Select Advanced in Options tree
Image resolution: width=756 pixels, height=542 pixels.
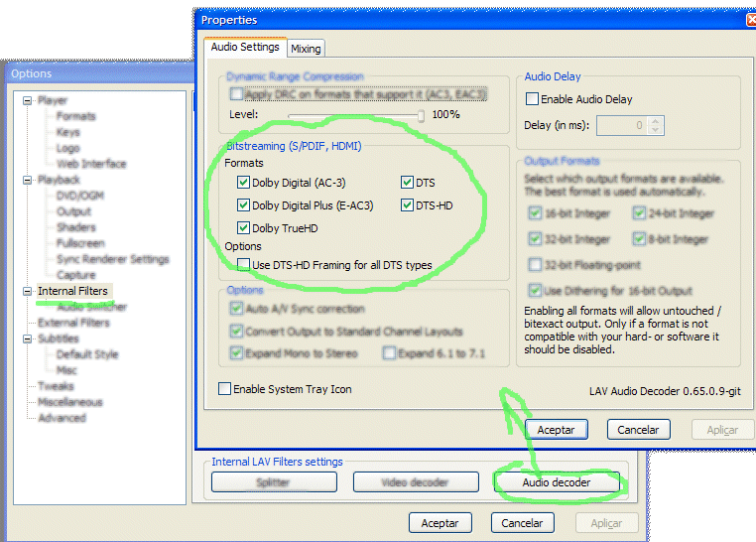(x=63, y=418)
